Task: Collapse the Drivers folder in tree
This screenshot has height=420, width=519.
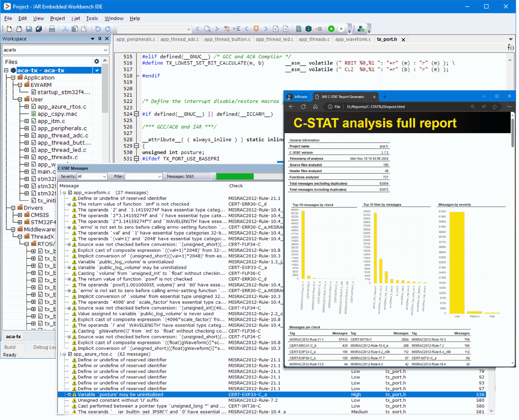Action: pyautogui.click(x=13, y=208)
